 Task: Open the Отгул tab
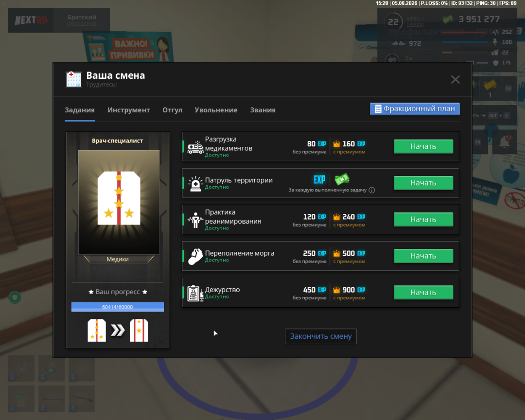pyautogui.click(x=173, y=110)
